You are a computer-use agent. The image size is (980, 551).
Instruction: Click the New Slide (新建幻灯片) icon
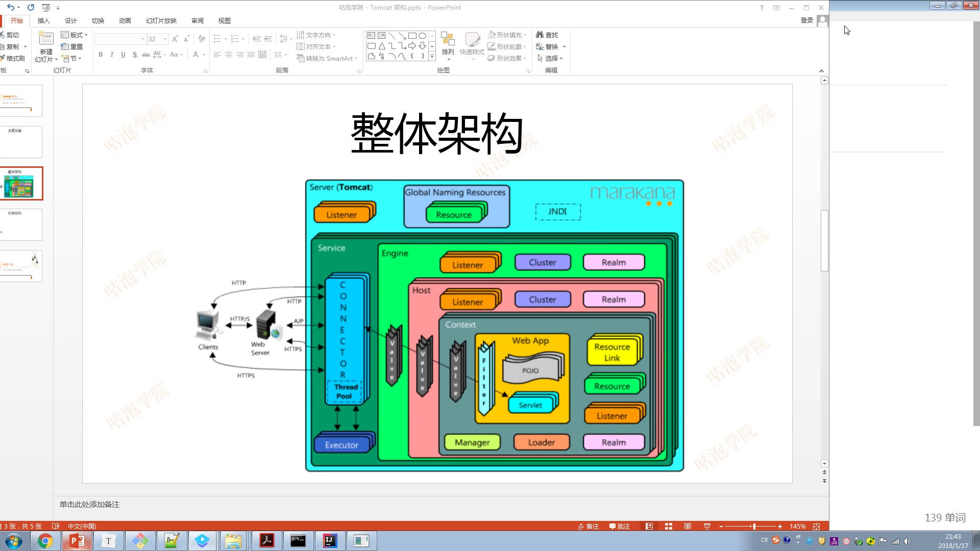[46, 39]
